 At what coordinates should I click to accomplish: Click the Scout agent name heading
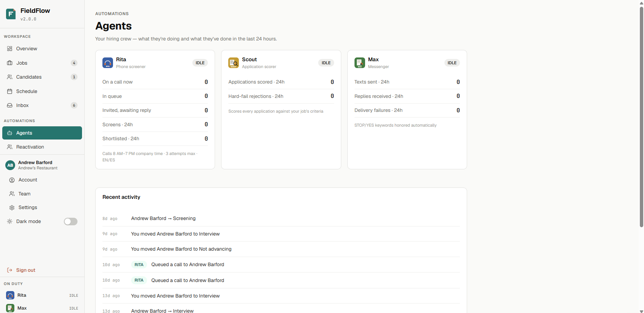249,59
